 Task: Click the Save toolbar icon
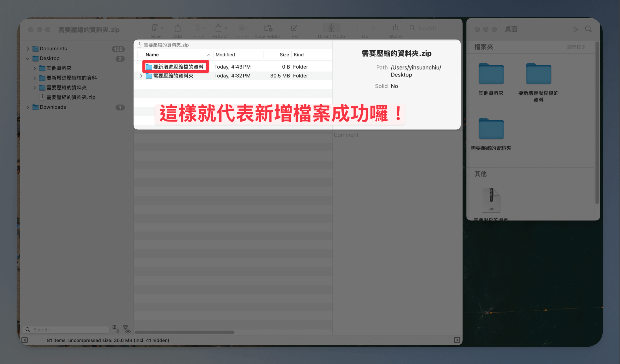[x=155, y=28]
